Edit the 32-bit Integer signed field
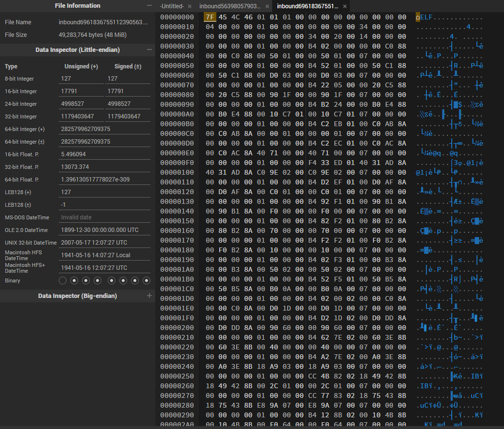Image resolution: width=504 pixels, height=429 pixels. 127,116
